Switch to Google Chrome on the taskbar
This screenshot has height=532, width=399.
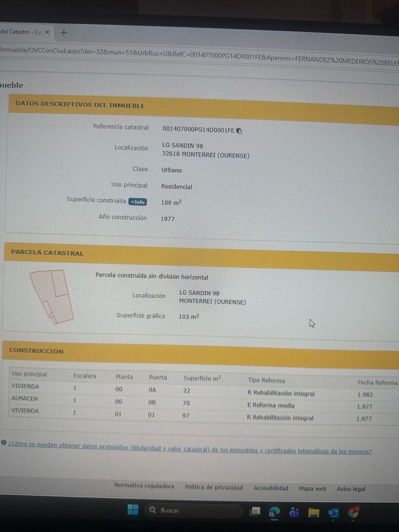click(x=353, y=512)
